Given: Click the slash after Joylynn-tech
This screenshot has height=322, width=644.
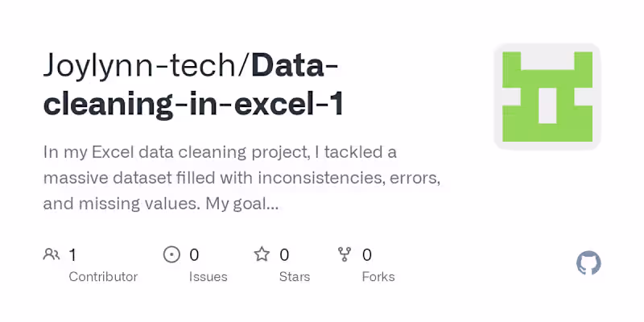Looking at the screenshot, I should 246,66.
